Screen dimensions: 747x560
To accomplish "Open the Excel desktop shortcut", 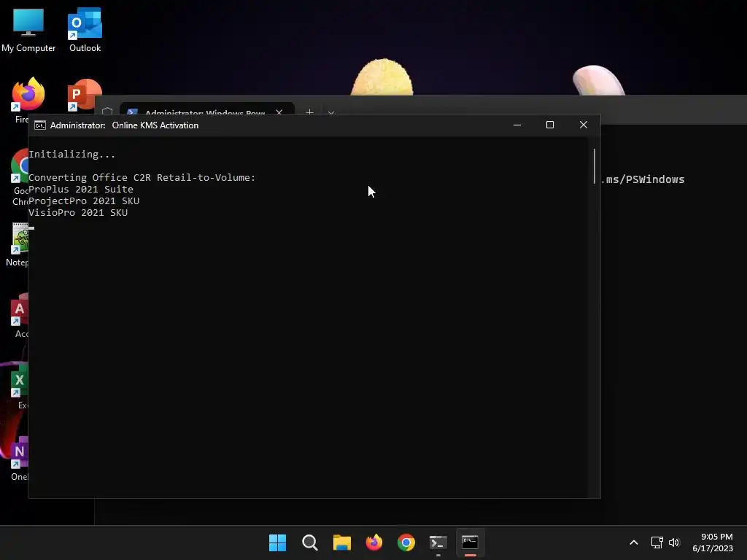I will coord(20,386).
